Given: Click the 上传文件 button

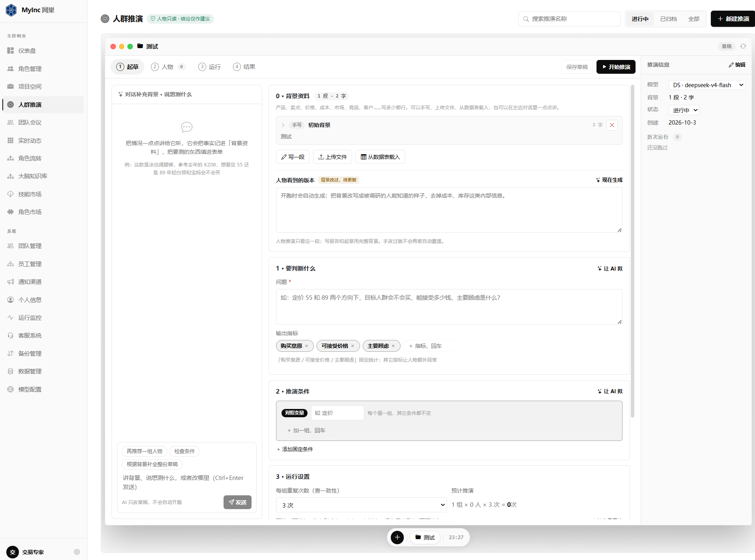Looking at the screenshot, I should point(332,157).
